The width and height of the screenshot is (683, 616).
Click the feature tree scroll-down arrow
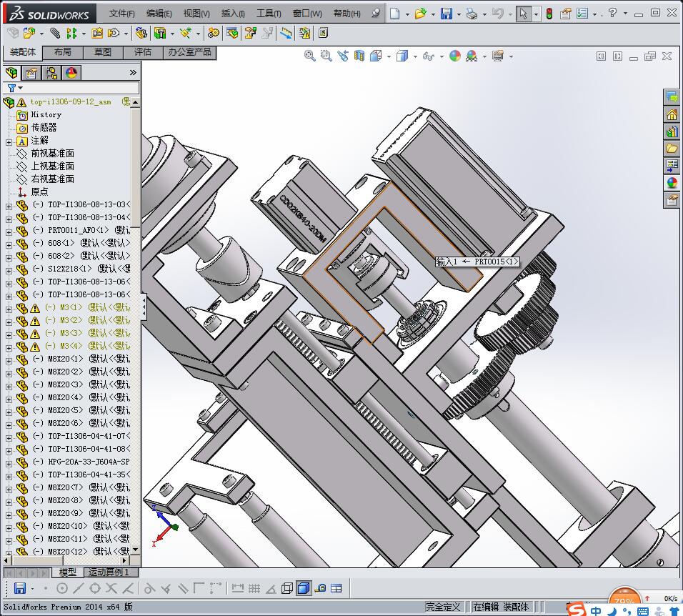(x=136, y=550)
